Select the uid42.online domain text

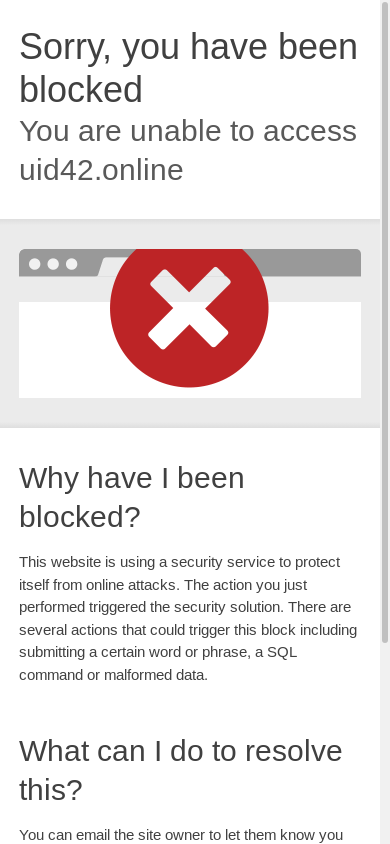(101, 170)
